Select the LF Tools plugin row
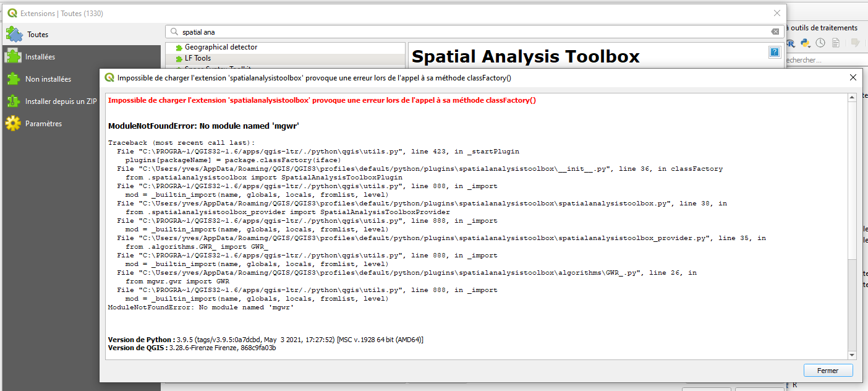This screenshot has height=391, width=868. (x=286, y=58)
